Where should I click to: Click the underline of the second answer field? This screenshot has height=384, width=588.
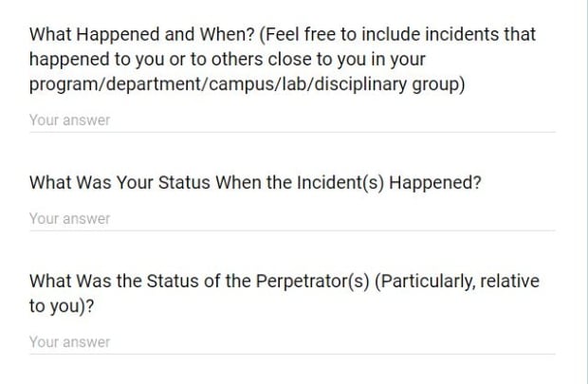(292, 230)
